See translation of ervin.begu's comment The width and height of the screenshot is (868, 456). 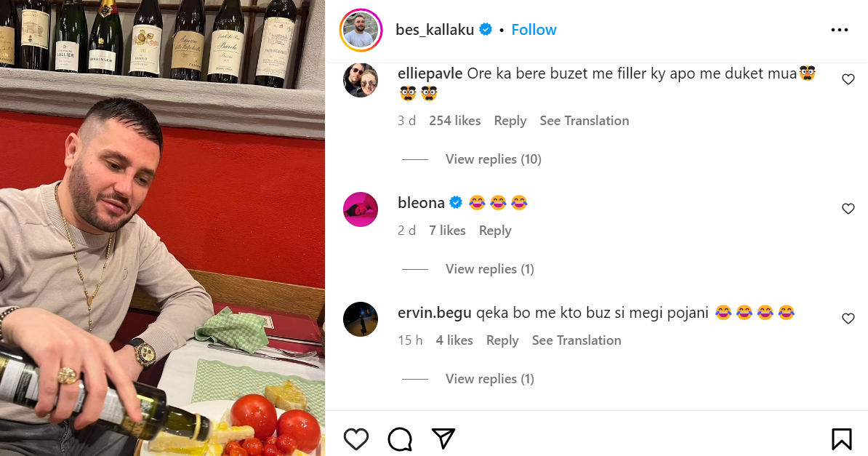(576, 340)
